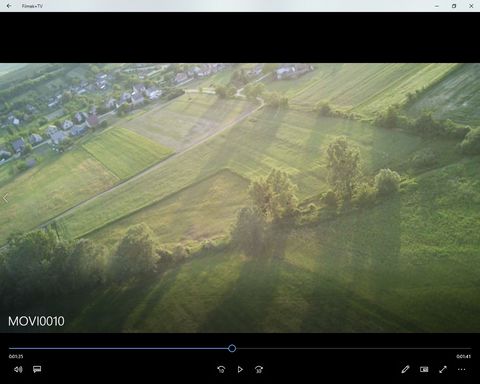Viewport: 480px width, 384px height.
Task: Click the elapsed time label
Action: pos(16,356)
